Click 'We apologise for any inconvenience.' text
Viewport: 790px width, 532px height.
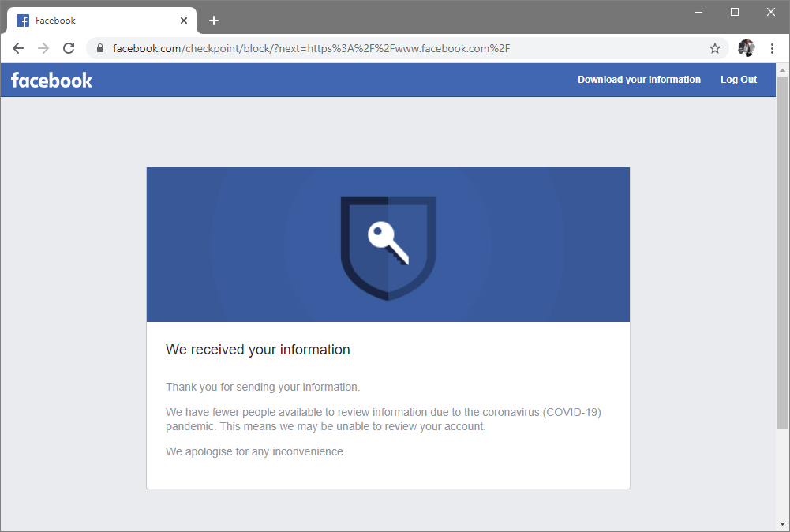256,451
